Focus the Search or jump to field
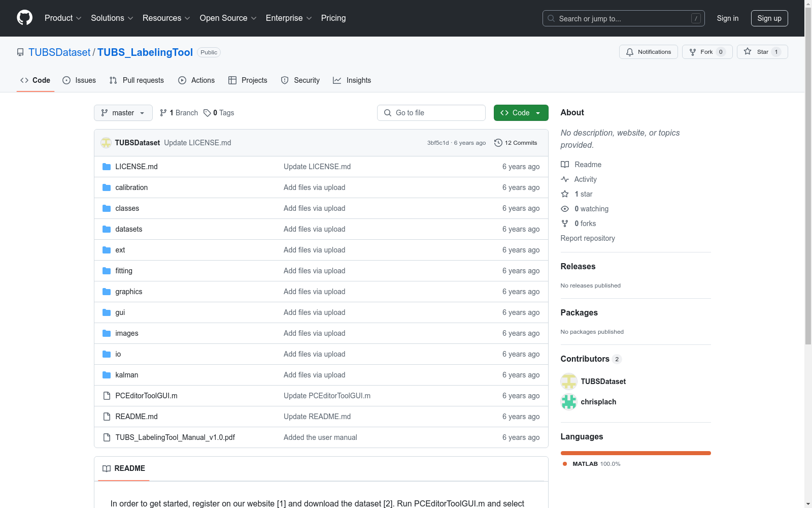 (x=623, y=18)
